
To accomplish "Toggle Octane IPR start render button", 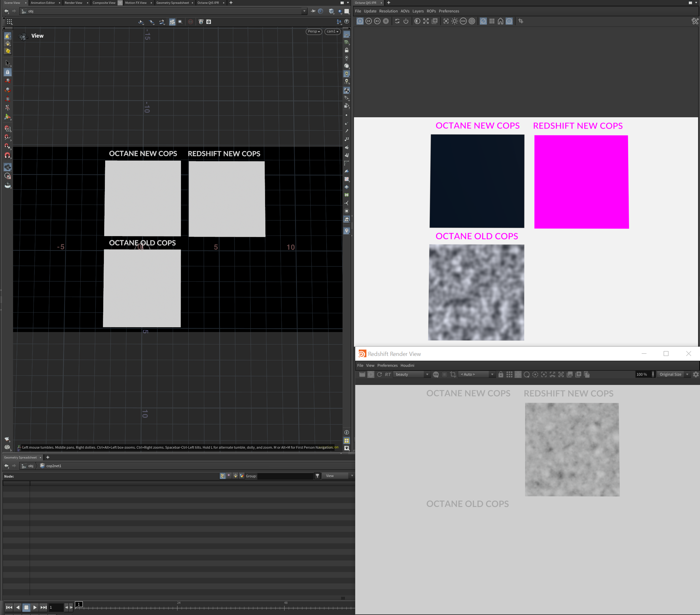I will coord(360,21).
